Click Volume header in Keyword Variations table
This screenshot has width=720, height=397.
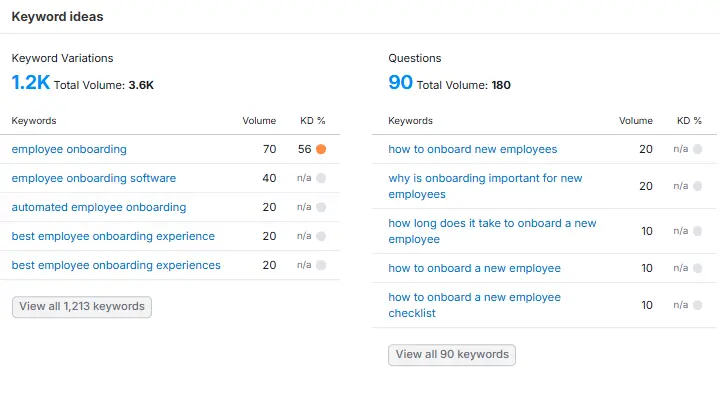(259, 121)
